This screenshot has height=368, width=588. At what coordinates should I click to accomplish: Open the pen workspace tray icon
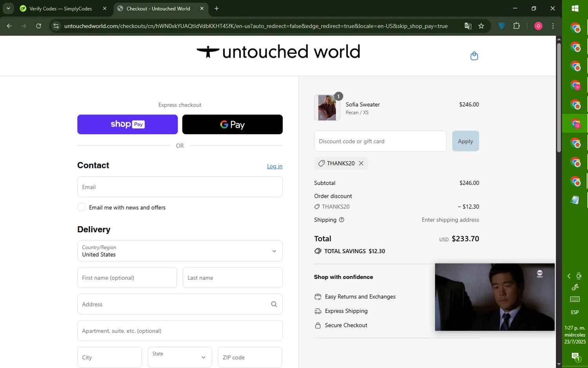pos(575,287)
